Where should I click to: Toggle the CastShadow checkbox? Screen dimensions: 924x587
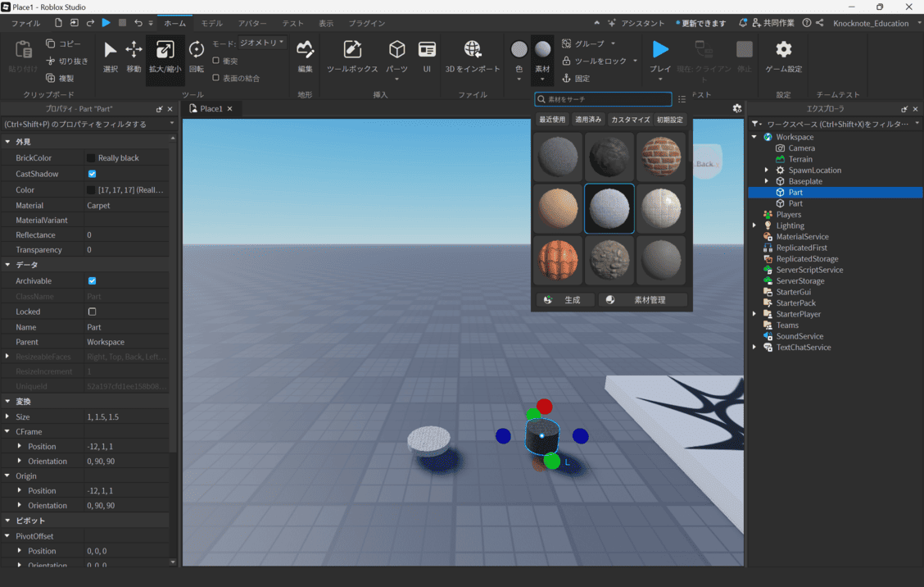[92, 174]
